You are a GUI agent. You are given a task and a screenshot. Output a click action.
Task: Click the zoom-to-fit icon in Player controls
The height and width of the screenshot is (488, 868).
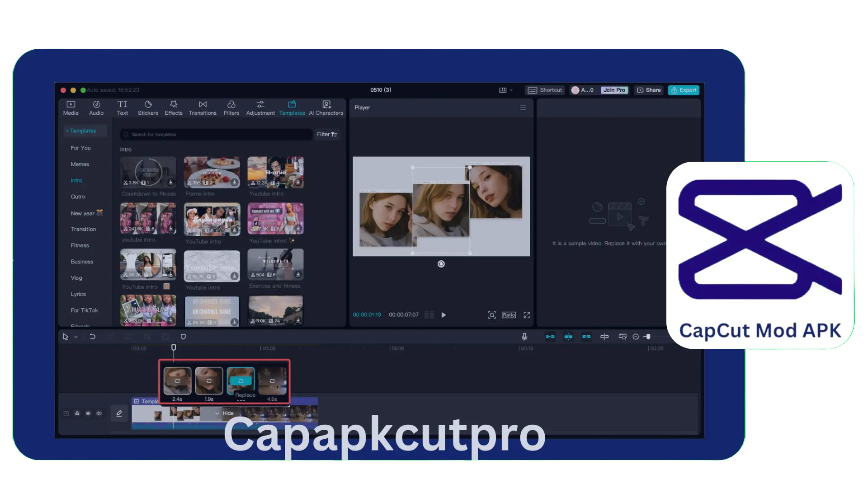coord(492,315)
